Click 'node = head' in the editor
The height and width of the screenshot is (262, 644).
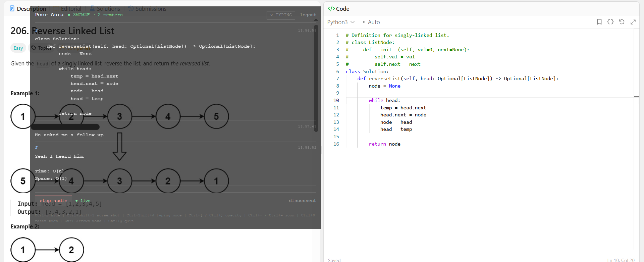(x=396, y=122)
